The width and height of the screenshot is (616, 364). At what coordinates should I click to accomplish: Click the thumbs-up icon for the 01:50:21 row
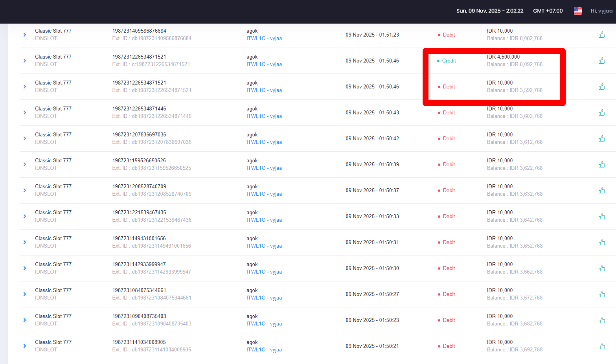pos(602,346)
